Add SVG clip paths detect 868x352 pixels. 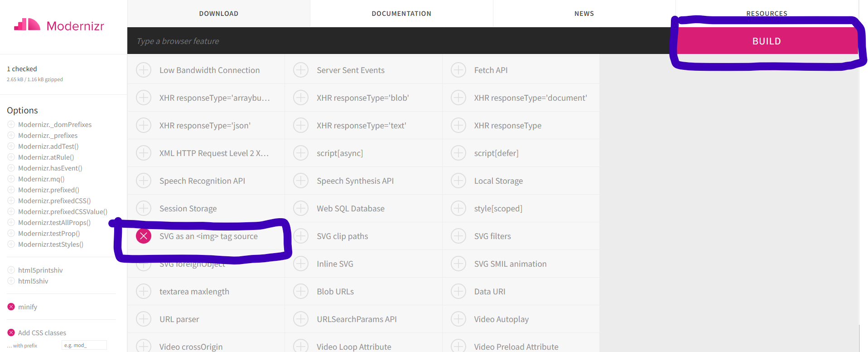[x=301, y=236]
